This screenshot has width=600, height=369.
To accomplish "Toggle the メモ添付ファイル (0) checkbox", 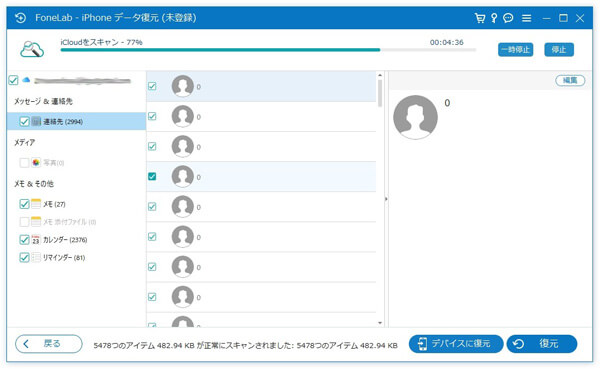I will pos(24,222).
